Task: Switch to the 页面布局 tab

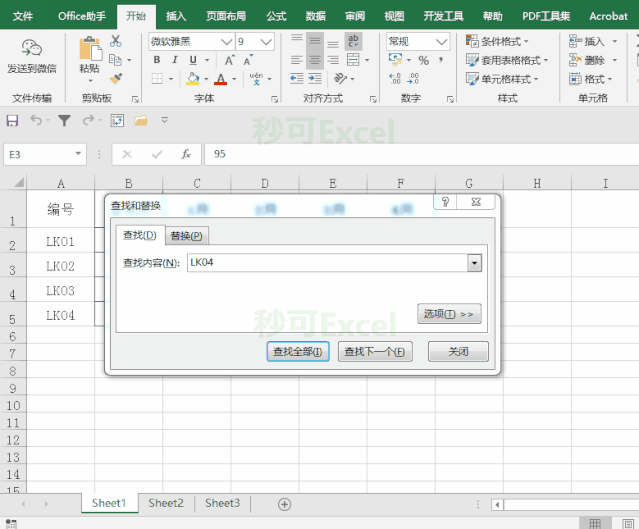Action: (x=226, y=16)
